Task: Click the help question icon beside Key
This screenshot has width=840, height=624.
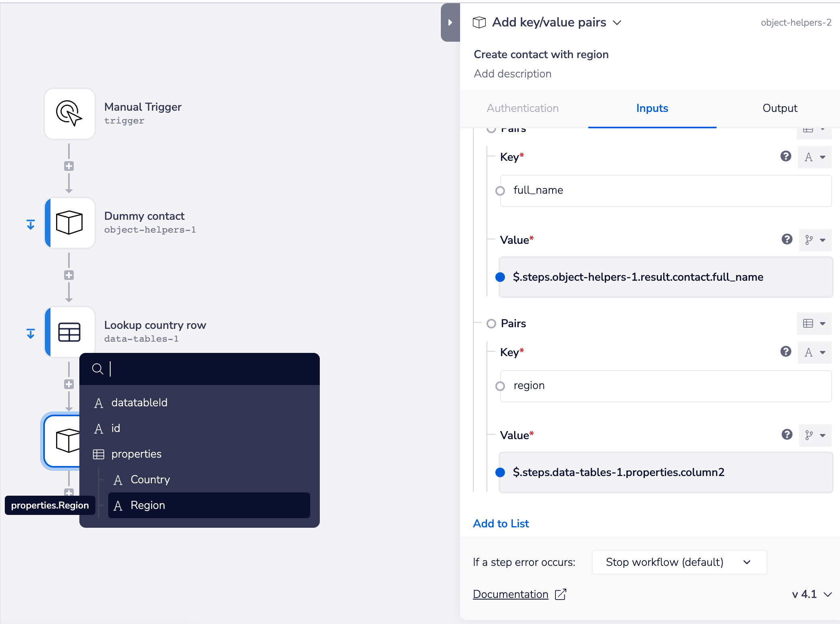Action: [786, 156]
